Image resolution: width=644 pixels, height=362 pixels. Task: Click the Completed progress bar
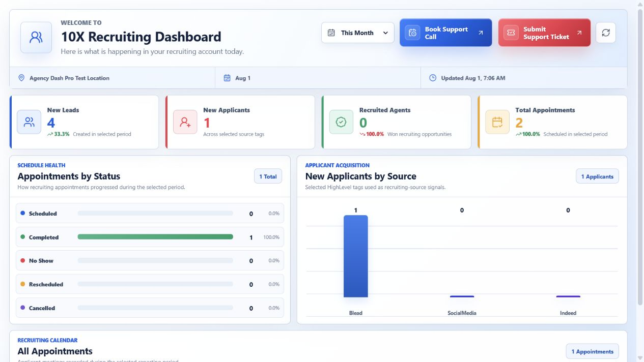(x=155, y=237)
